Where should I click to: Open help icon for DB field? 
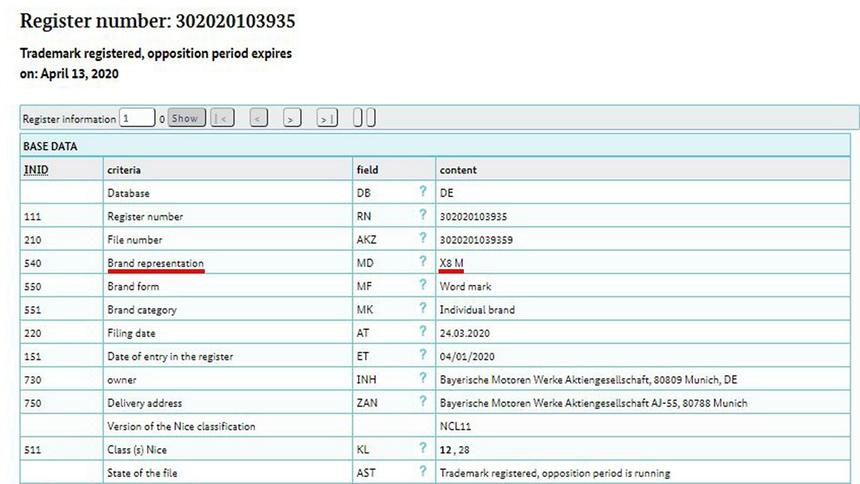click(422, 191)
